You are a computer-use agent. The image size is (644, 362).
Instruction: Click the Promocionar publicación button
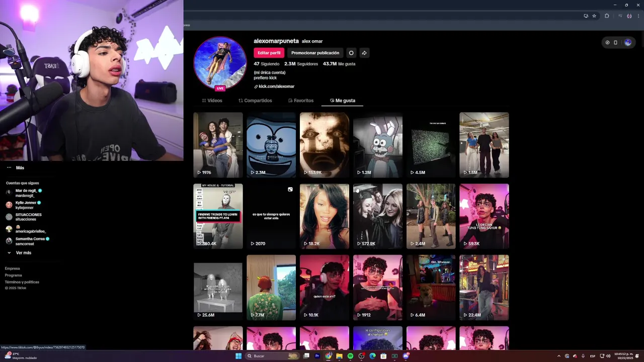(x=315, y=53)
